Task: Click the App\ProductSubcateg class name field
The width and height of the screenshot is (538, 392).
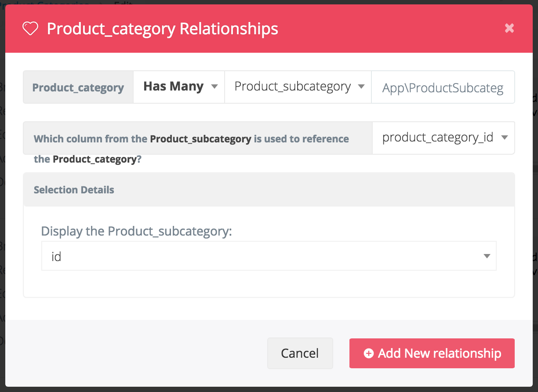Action: [443, 87]
